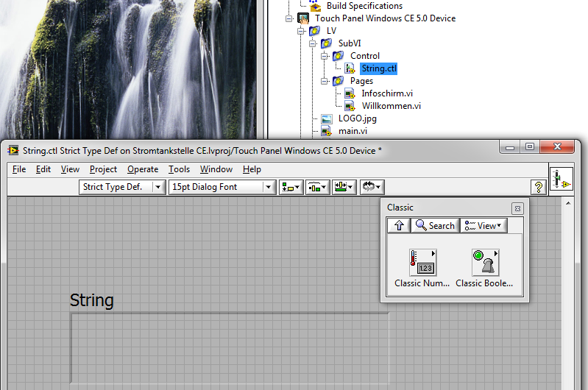This screenshot has height=390, width=588.
Task: Open the File menu
Action: click(19, 169)
